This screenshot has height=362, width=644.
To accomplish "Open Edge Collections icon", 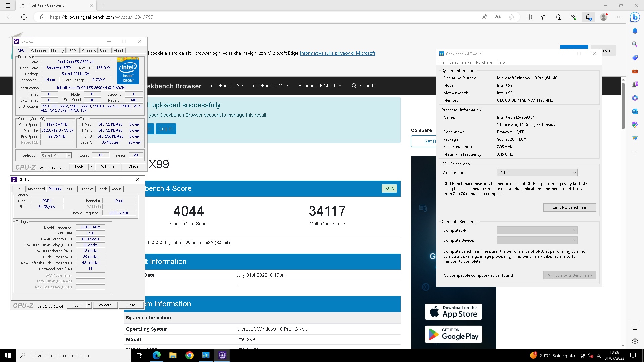I will coord(559,17).
